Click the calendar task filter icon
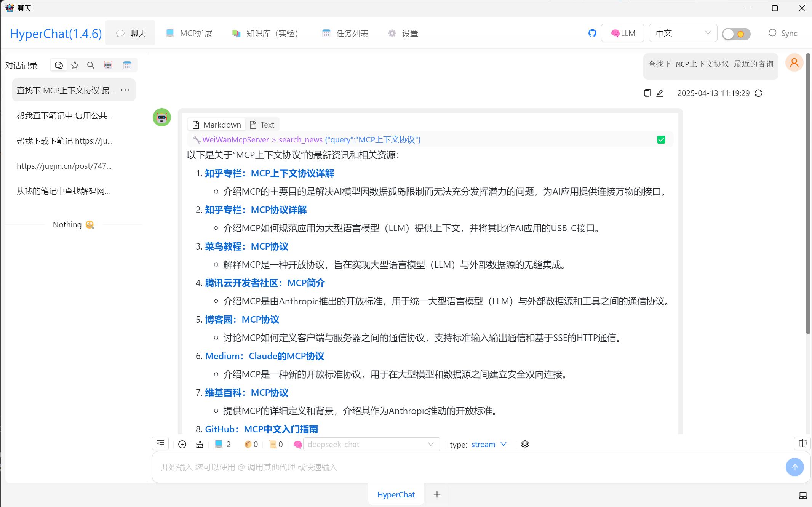The height and width of the screenshot is (507, 812). click(127, 65)
